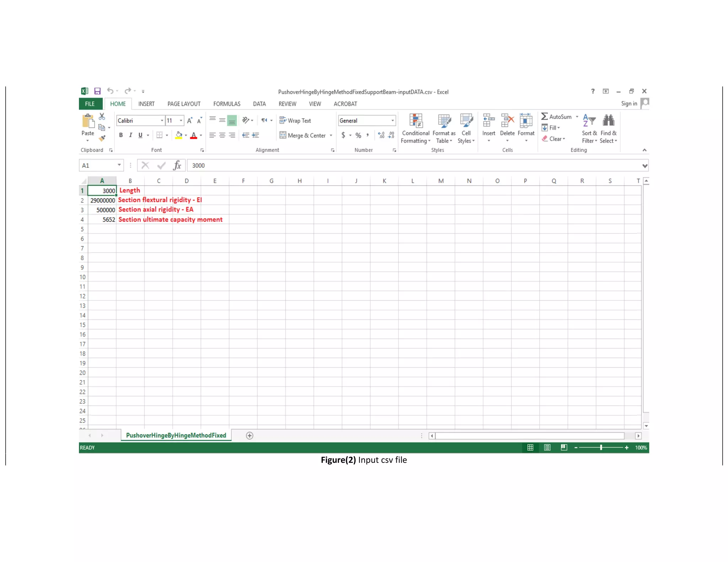
Task: Click the new sheet plus icon
Action: pyautogui.click(x=250, y=436)
